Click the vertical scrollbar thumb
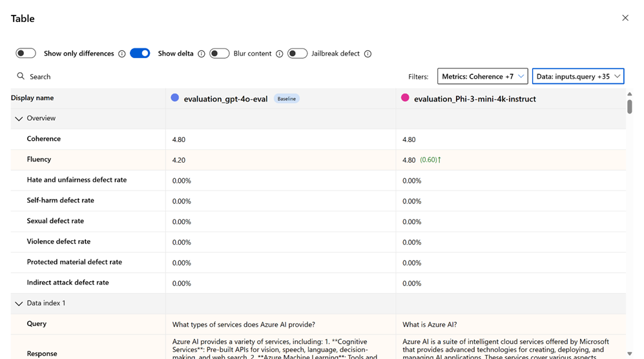Screen dimensions: 644x359 [x=630, y=107]
